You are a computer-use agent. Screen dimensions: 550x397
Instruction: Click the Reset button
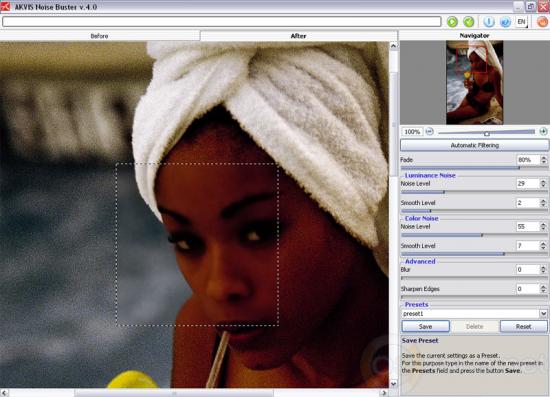tap(523, 327)
